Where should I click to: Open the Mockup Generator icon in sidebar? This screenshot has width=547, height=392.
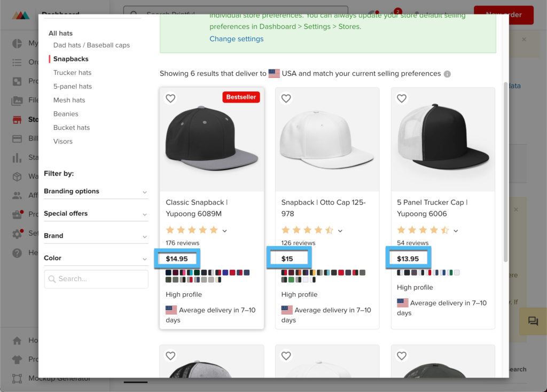pyautogui.click(x=17, y=379)
